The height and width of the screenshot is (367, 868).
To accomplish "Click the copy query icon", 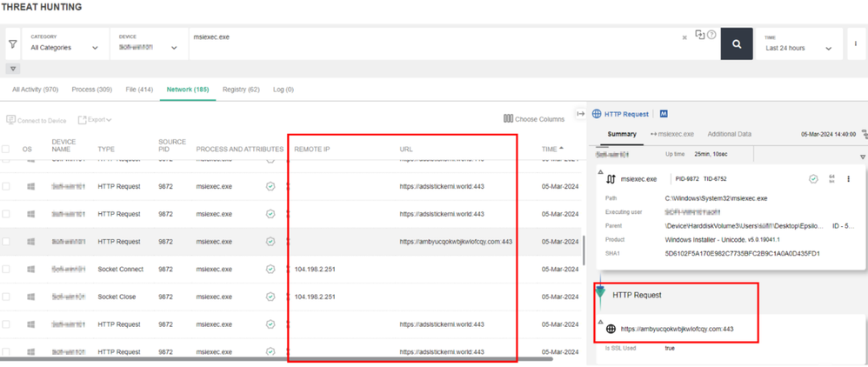I will tap(700, 34).
